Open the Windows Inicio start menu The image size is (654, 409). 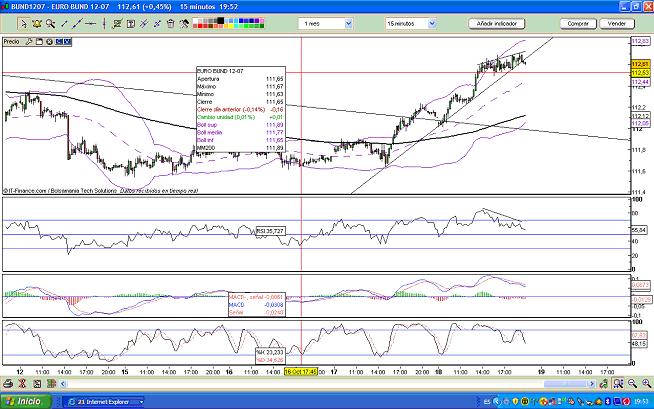24,401
